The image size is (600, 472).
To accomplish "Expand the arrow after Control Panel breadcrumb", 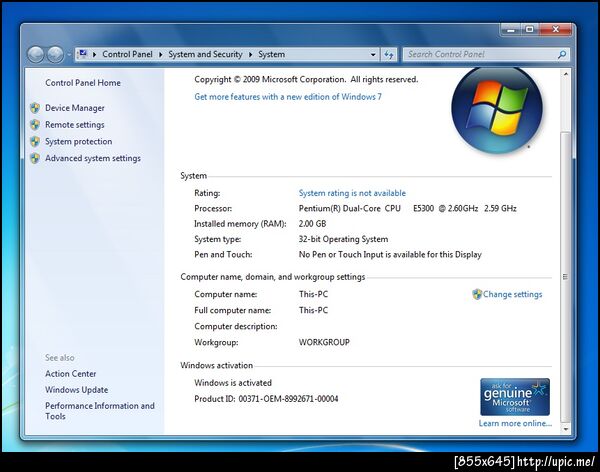I will [160, 54].
